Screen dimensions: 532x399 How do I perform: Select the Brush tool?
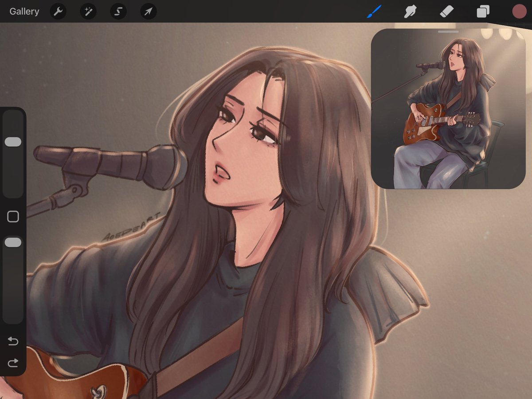[374, 12]
